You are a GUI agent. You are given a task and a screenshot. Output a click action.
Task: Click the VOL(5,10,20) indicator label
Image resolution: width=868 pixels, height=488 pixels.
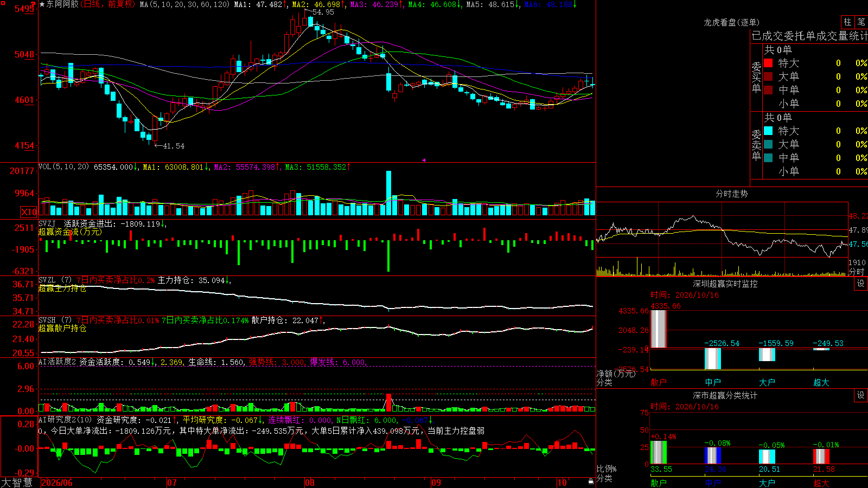63,166
